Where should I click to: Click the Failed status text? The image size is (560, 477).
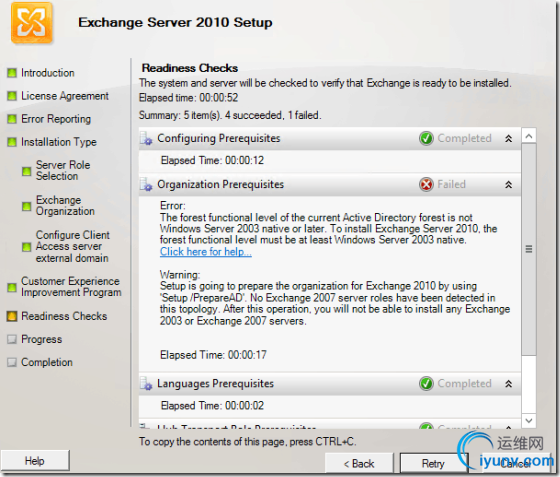[451, 184]
